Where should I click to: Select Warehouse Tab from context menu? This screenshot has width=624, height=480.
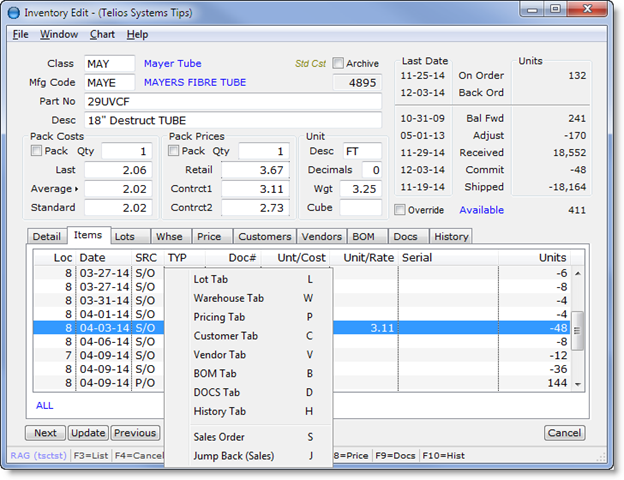pos(228,298)
